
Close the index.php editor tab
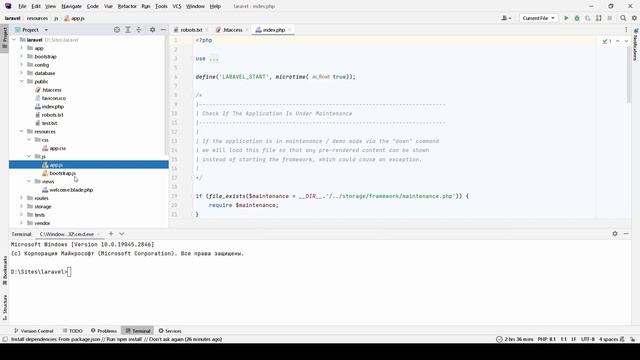coord(289,30)
